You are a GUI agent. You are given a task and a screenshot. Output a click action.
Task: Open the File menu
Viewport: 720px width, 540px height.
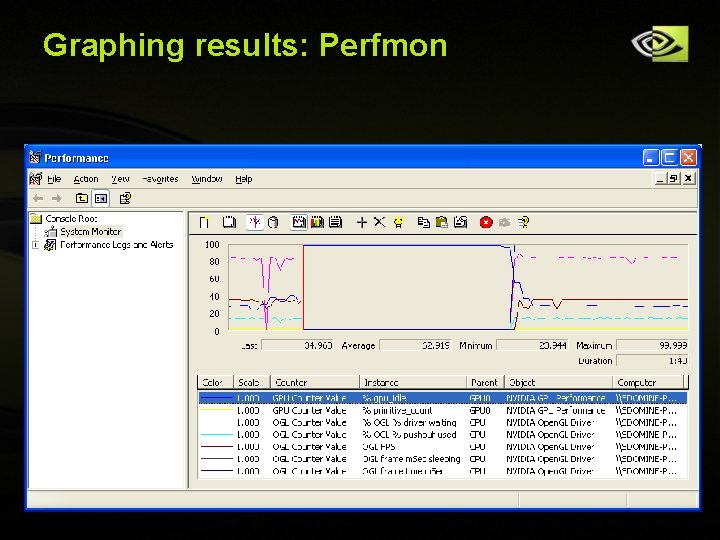[x=54, y=179]
